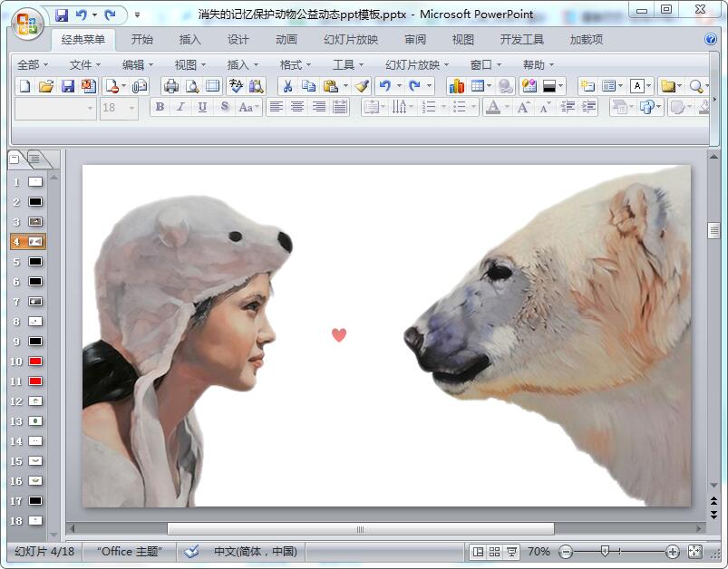This screenshot has height=569, width=728.
Task: Click the New Slide icon
Action: 587,86
